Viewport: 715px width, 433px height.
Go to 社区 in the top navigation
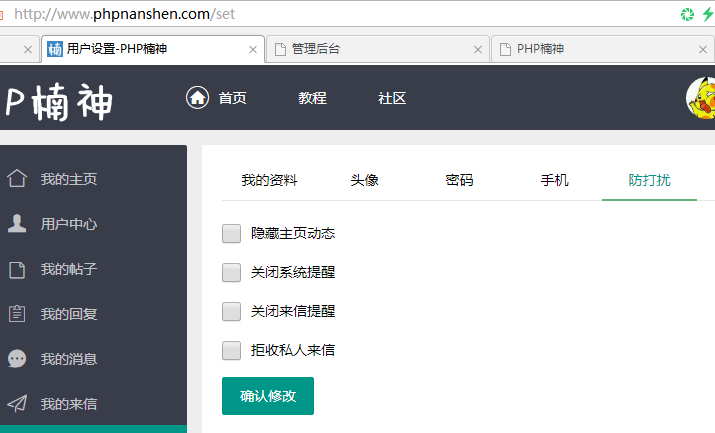[x=392, y=98]
